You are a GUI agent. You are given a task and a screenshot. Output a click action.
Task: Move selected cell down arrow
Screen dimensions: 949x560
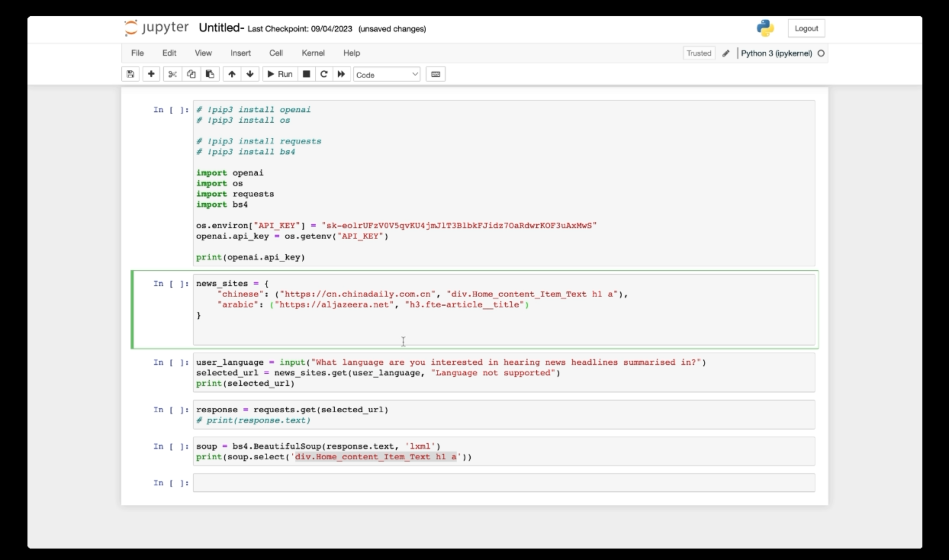click(x=250, y=74)
